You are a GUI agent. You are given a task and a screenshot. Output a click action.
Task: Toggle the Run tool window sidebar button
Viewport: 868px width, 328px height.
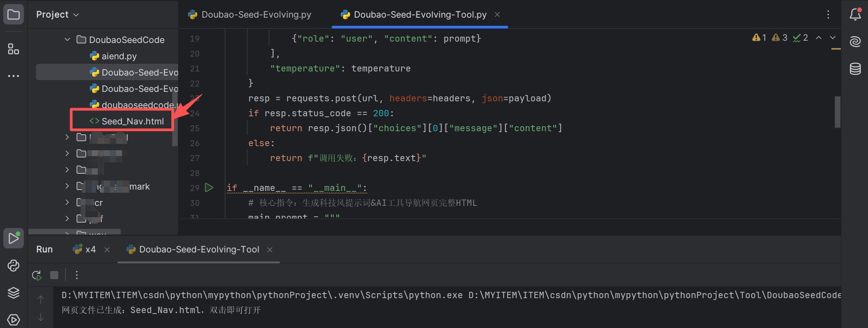14,238
